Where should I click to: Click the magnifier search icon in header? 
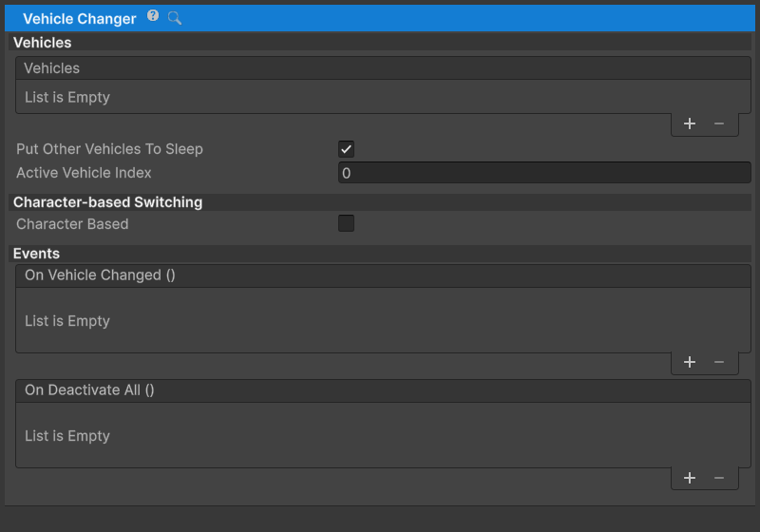(175, 18)
